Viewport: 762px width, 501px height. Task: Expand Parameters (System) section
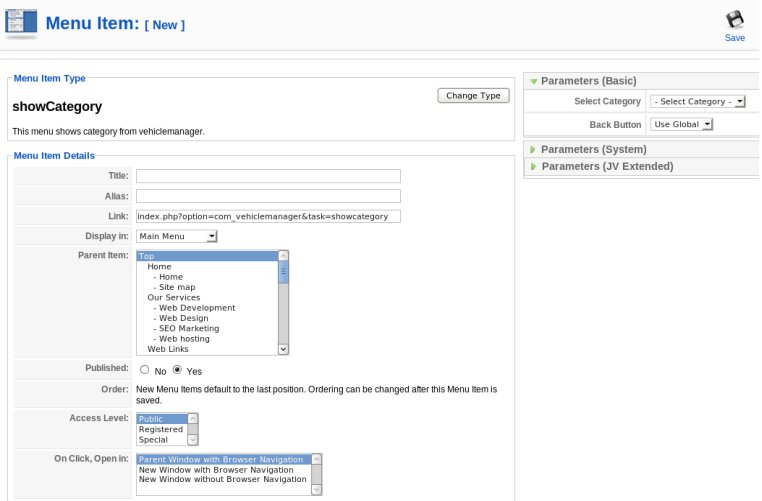(593, 149)
